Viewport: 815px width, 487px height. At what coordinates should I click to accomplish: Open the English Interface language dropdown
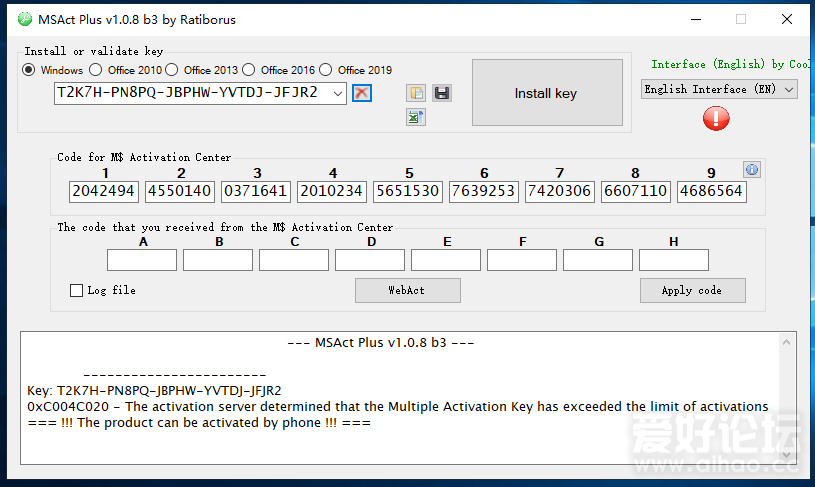coord(719,89)
